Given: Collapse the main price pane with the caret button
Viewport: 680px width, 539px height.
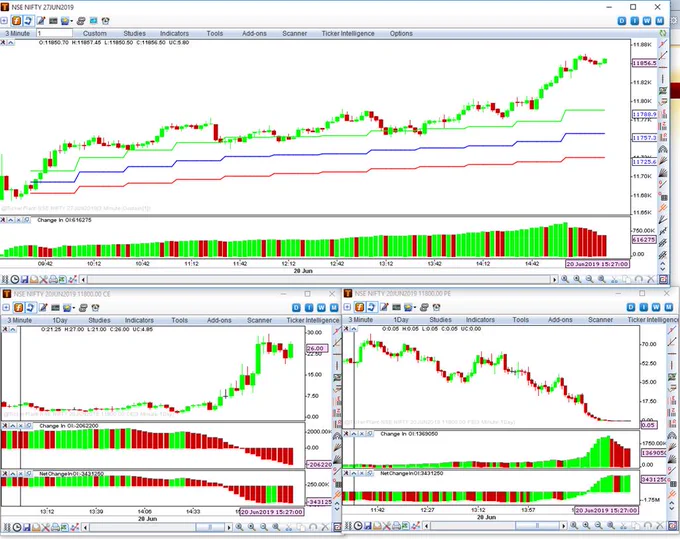Looking at the screenshot, I should 10,42.
